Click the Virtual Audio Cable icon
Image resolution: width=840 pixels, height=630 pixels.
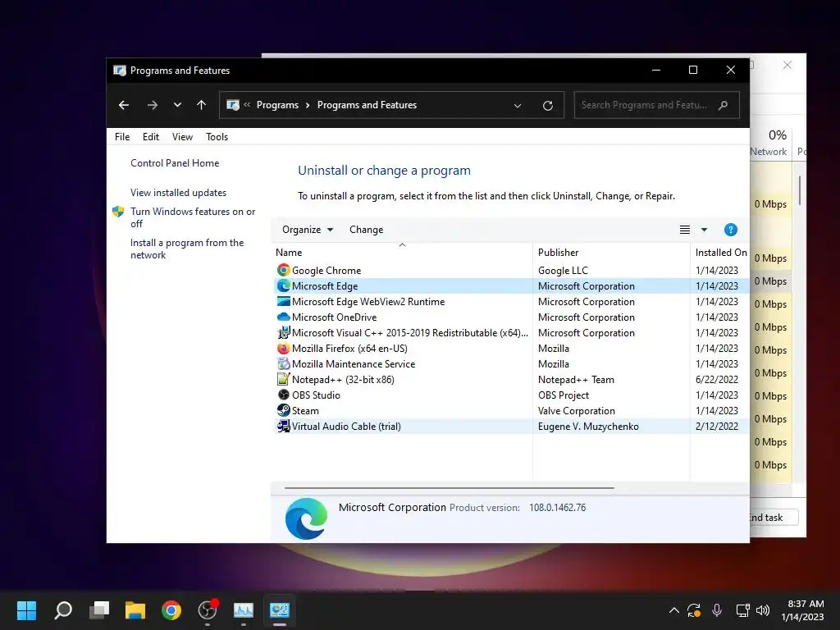click(x=283, y=427)
